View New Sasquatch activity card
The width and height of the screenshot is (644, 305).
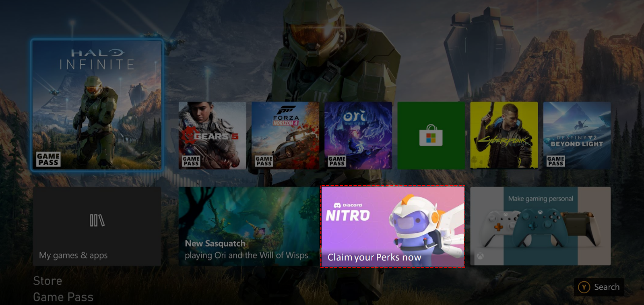coord(249,226)
